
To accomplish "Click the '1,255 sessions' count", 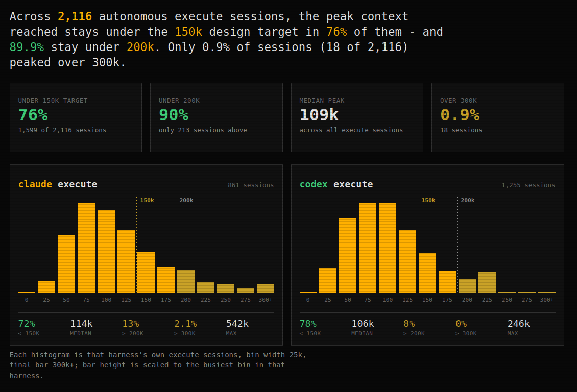I will (528, 185).
